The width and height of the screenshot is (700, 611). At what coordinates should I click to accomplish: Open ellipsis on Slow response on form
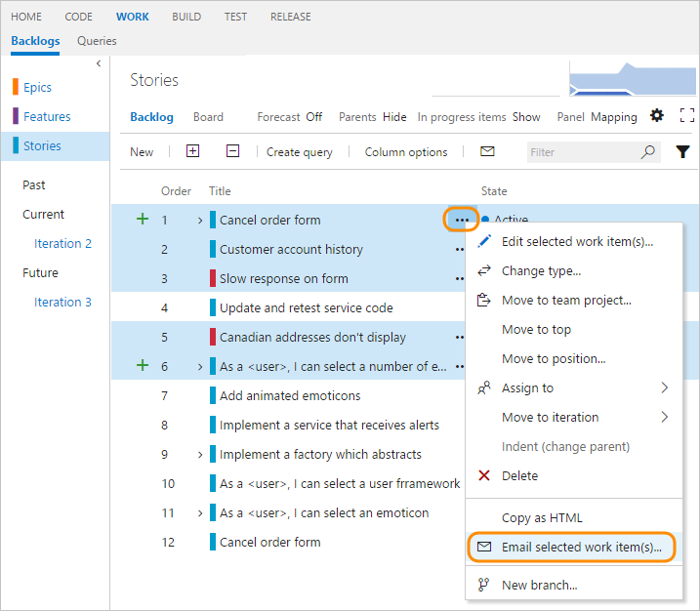click(x=460, y=278)
